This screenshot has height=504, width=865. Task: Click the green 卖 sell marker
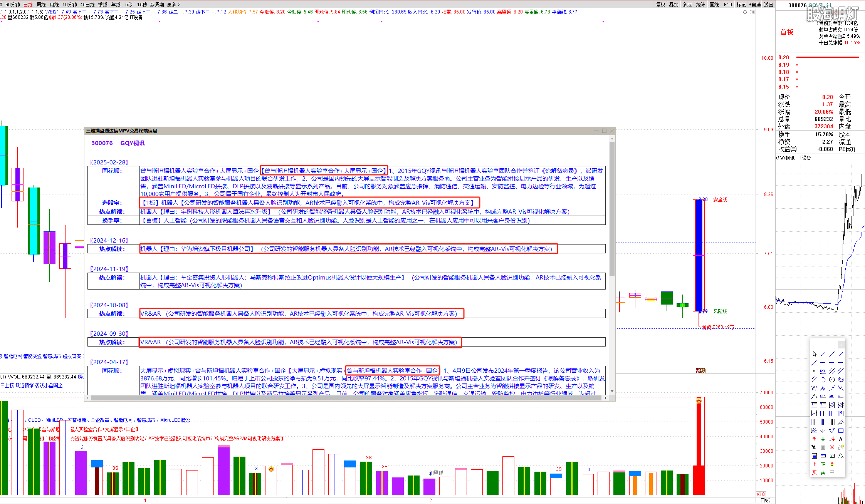click(x=823, y=472)
